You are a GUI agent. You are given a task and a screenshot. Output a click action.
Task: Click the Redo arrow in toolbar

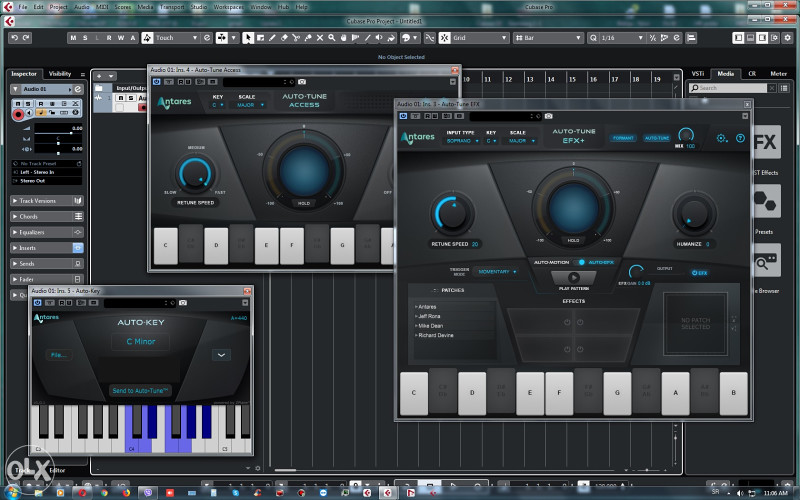(x=26, y=38)
